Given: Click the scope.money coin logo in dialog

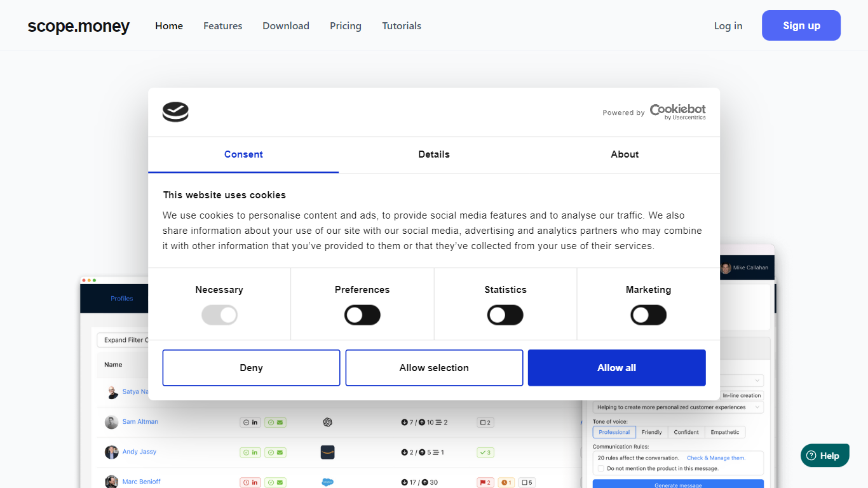Looking at the screenshot, I should (x=175, y=112).
